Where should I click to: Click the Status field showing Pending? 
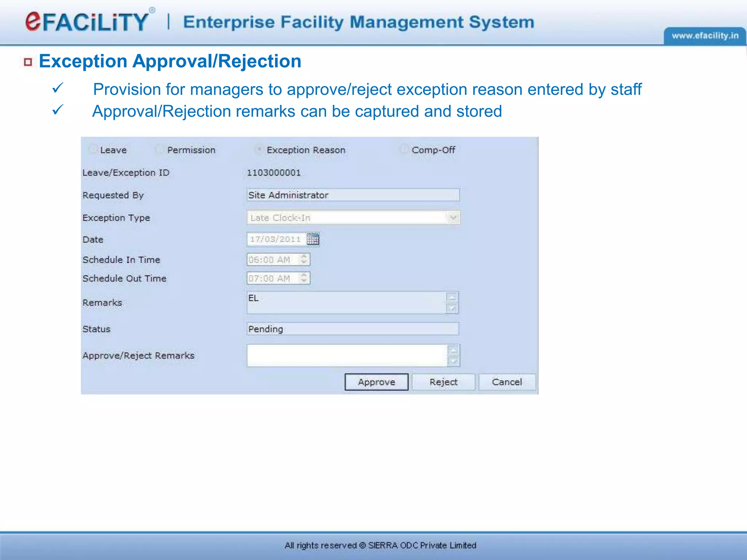pyautogui.click(x=353, y=329)
